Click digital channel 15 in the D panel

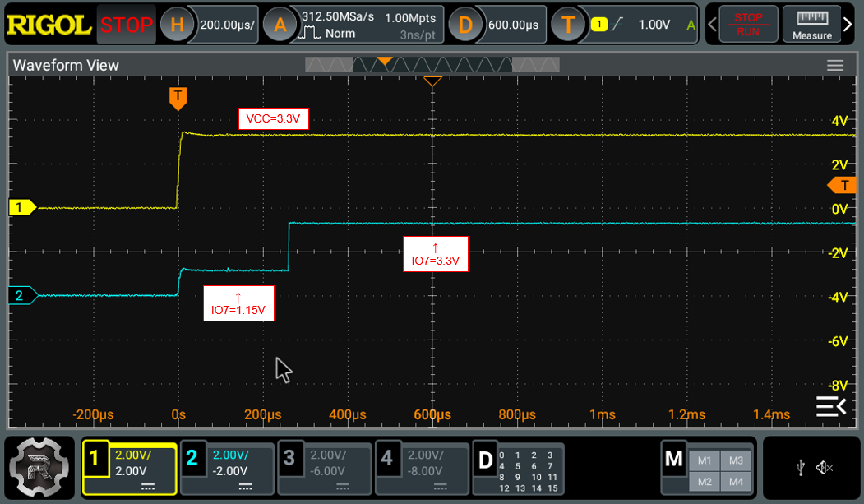[552, 488]
